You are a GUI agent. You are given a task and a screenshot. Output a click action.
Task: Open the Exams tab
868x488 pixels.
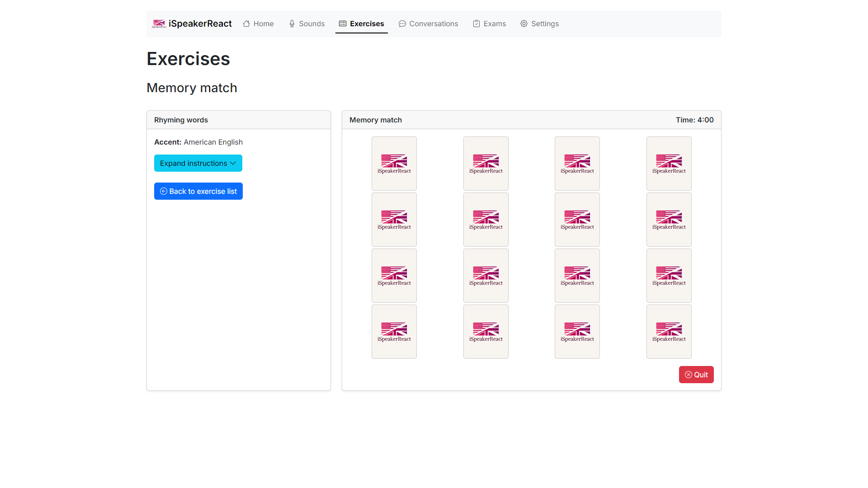pyautogui.click(x=489, y=23)
